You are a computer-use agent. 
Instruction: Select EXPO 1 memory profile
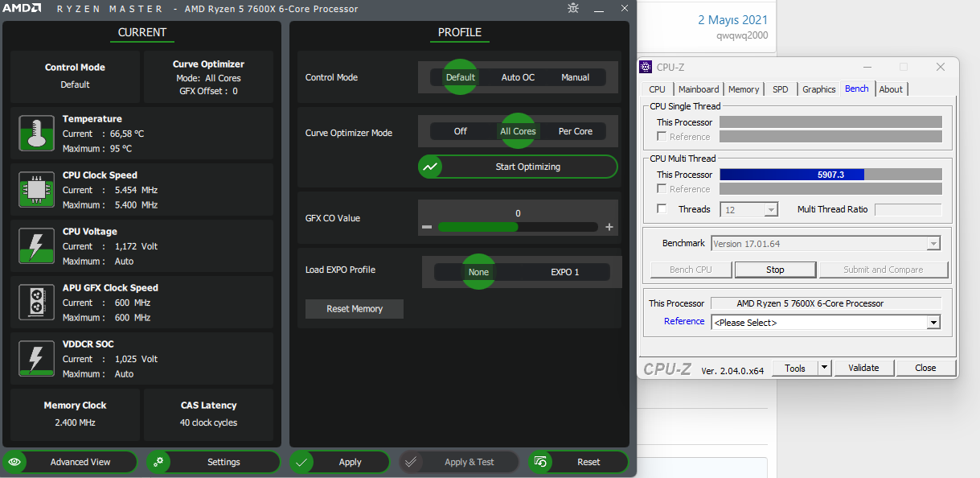565,272
